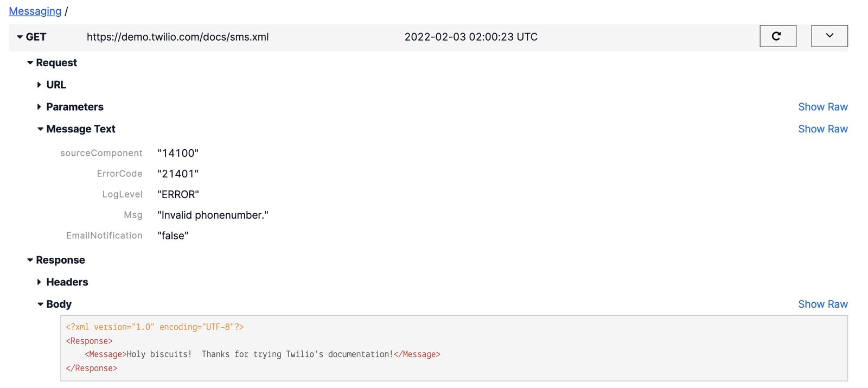
Task: Show Raw for the Parameters section
Action: [x=823, y=106]
